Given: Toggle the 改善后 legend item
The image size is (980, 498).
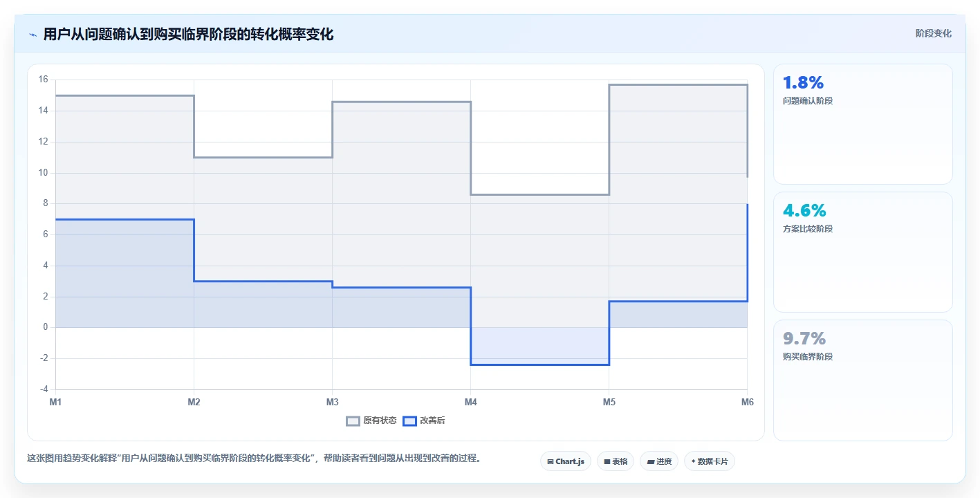Looking at the screenshot, I should (x=423, y=421).
